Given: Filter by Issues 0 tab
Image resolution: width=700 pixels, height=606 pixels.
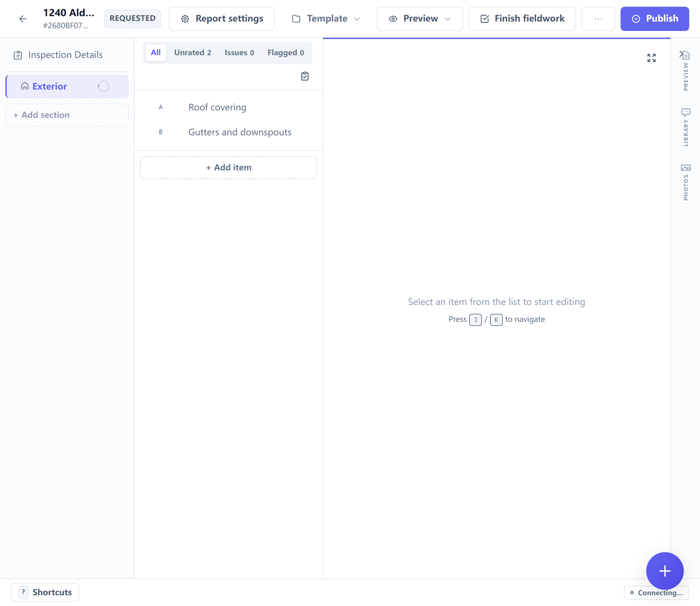Looking at the screenshot, I should [x=239, y=53].
